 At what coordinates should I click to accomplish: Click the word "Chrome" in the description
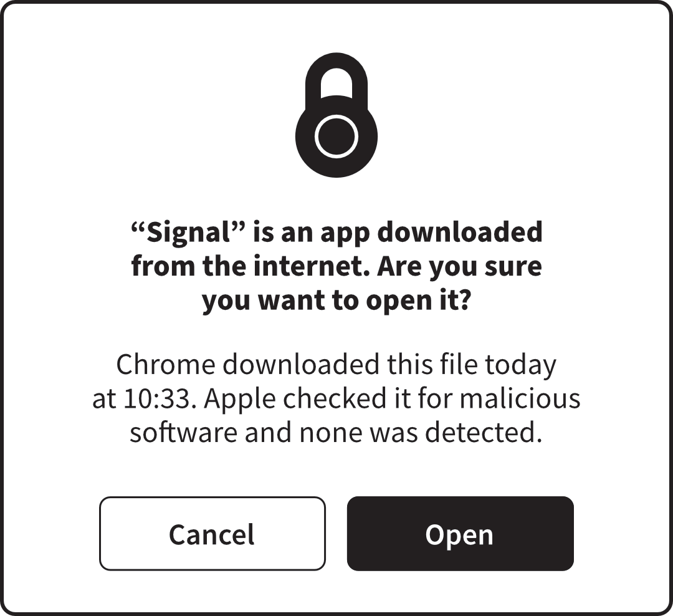[165, 365]
